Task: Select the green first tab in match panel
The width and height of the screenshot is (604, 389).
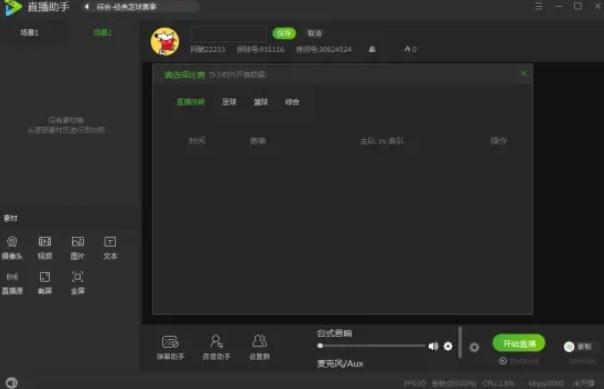Action: 191,102
